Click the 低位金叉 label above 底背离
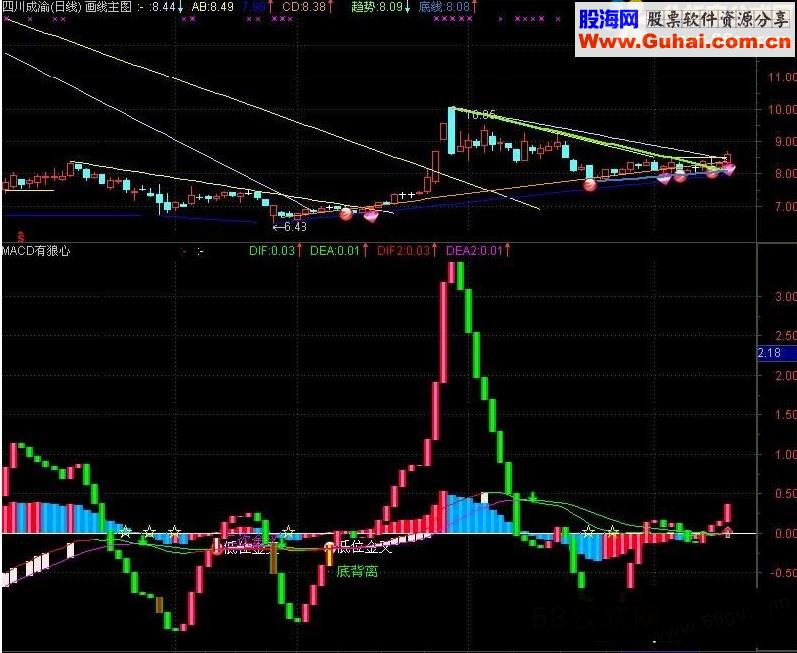 click(x=365, y=547)
